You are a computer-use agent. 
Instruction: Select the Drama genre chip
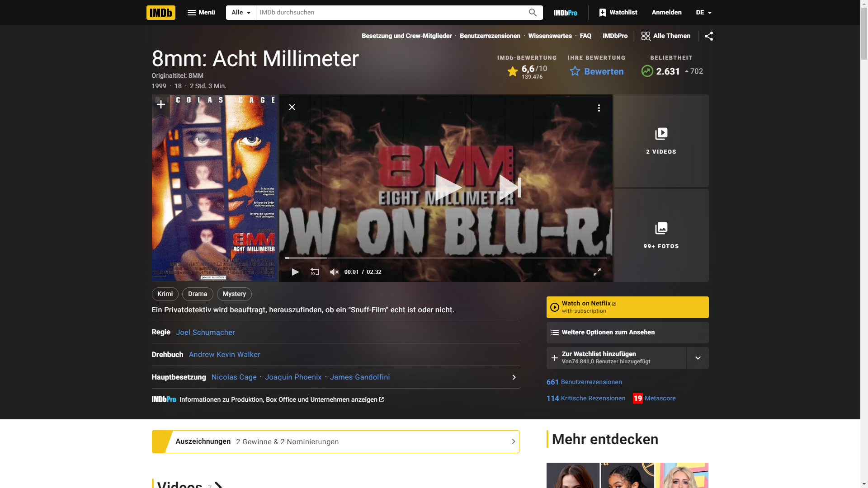[x=198, y=294]
